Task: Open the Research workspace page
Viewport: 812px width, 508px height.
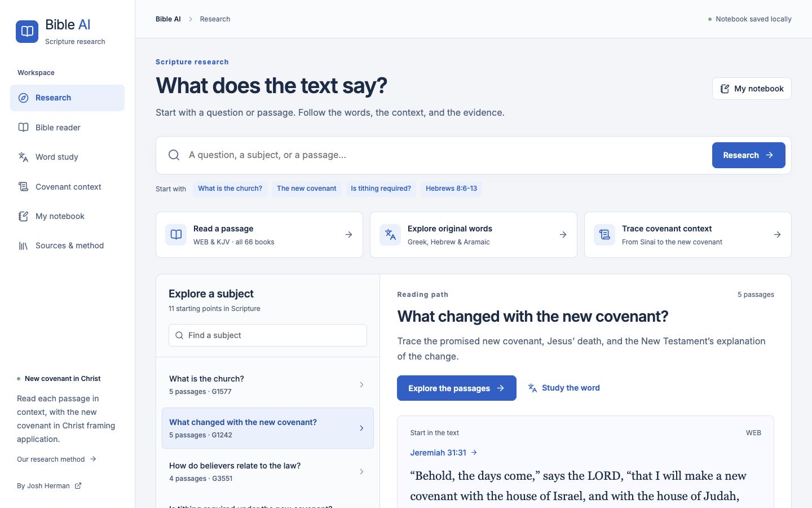Action: (x=67, y=98)
